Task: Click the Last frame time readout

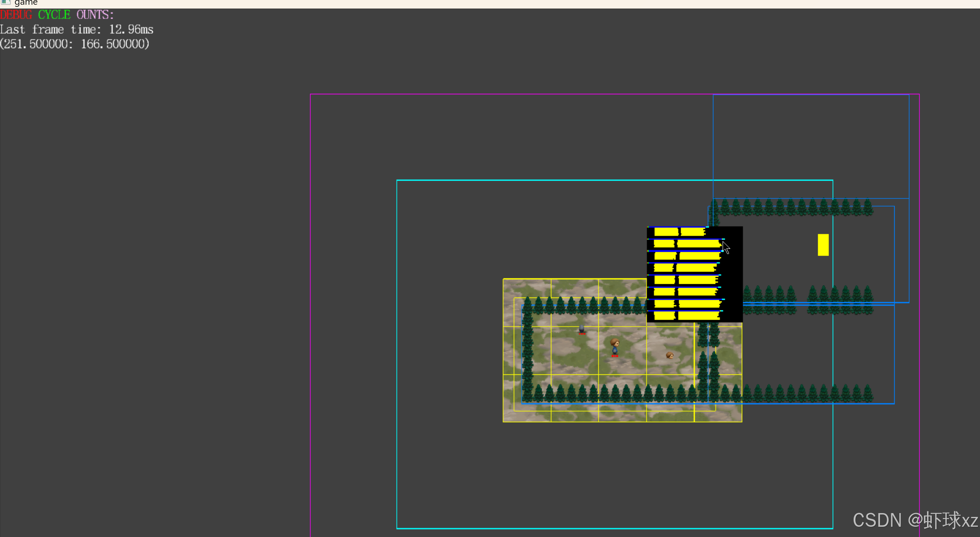Action: (x=77, y=29)
